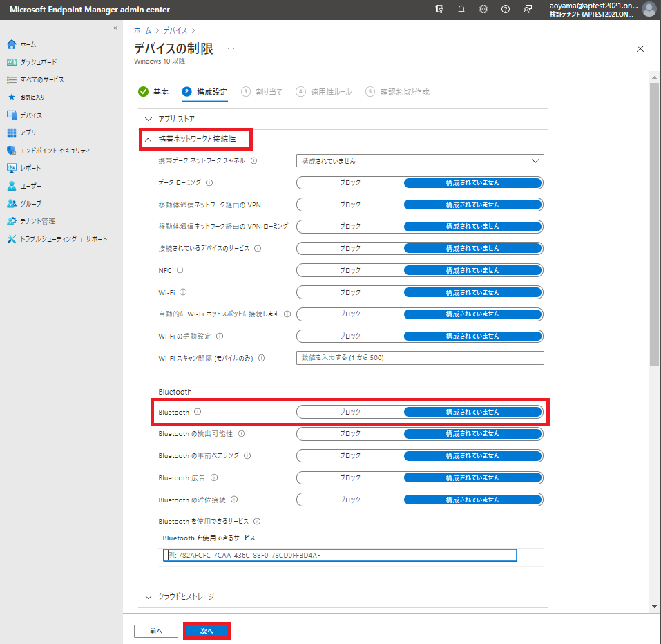Click the 次へ button
This screenshot has width=661, height=644.
click(207, 631)
